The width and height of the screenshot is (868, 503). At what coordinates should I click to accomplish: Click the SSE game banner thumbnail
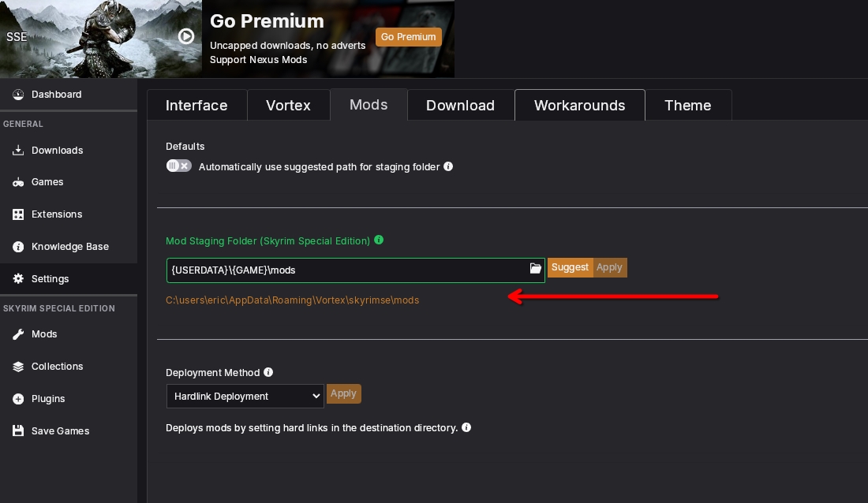101,39
